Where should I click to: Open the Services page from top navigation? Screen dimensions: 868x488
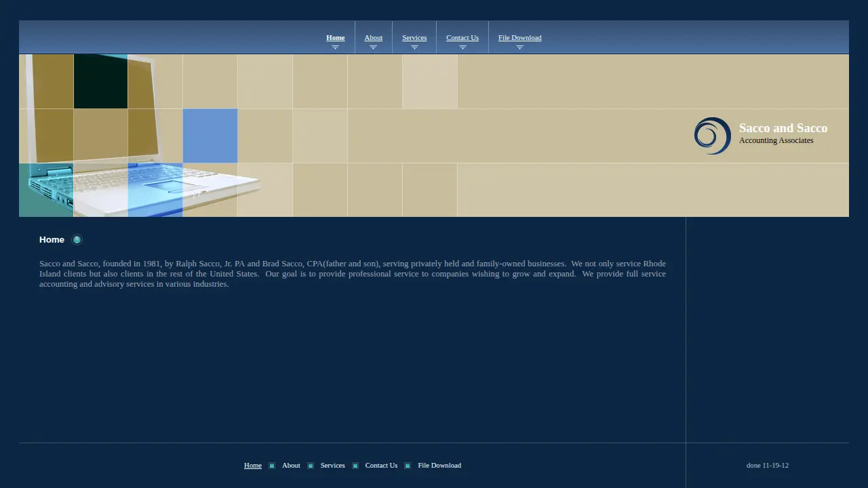[414, 38]
